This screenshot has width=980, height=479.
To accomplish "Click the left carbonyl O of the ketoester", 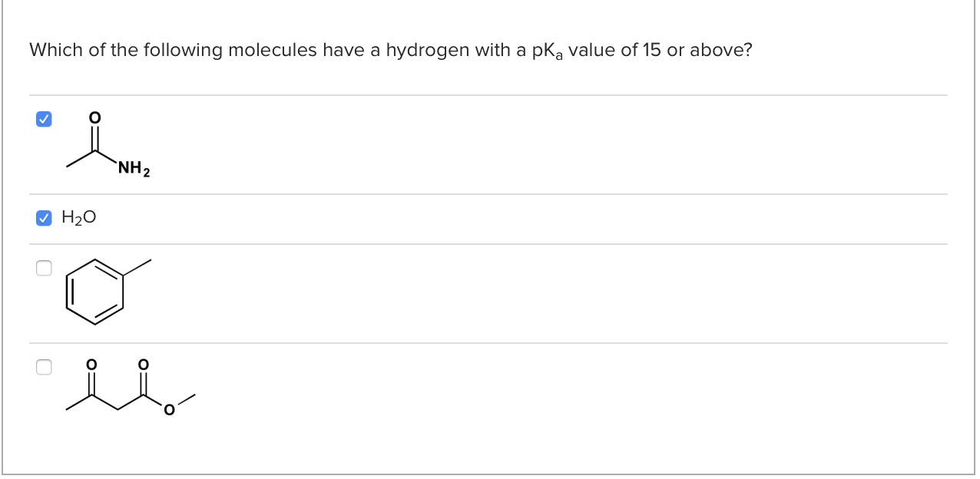I will [x=91, y=363].
